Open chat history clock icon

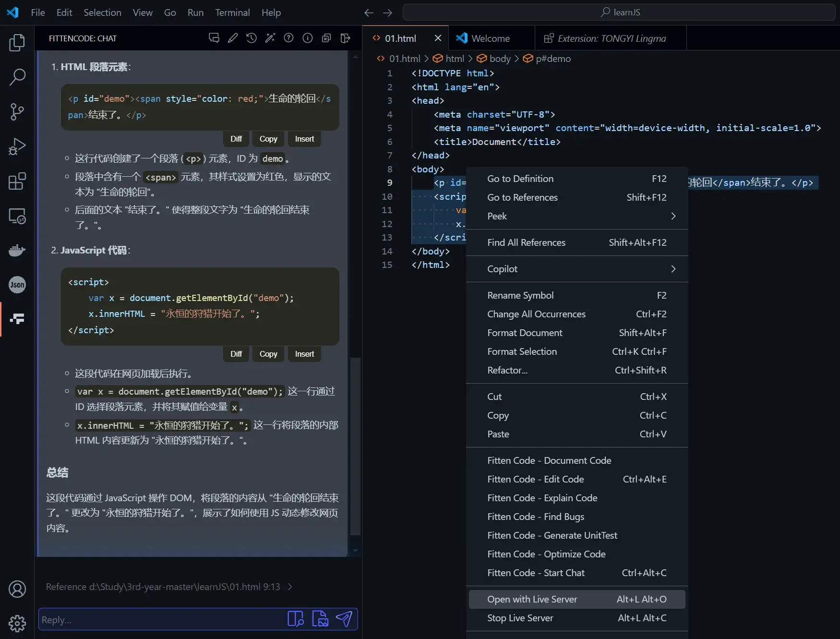click(x=252, y=38)
